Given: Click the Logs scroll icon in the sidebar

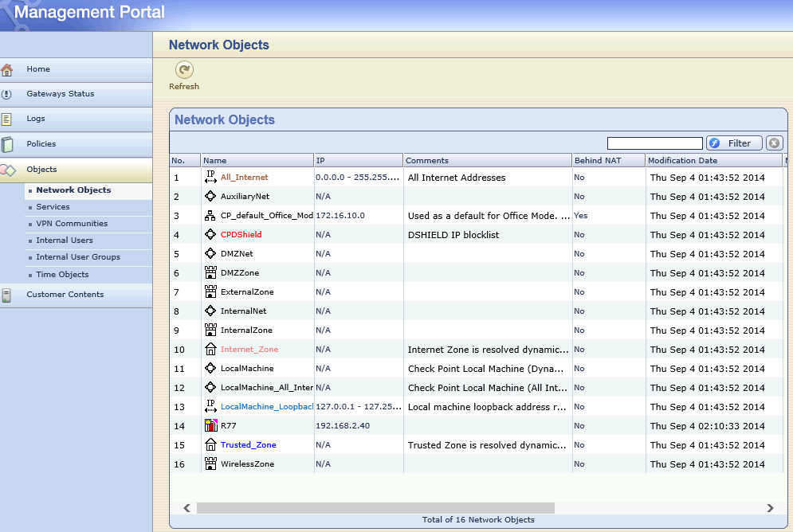Looking at the screenshot, I should [10, 119].
